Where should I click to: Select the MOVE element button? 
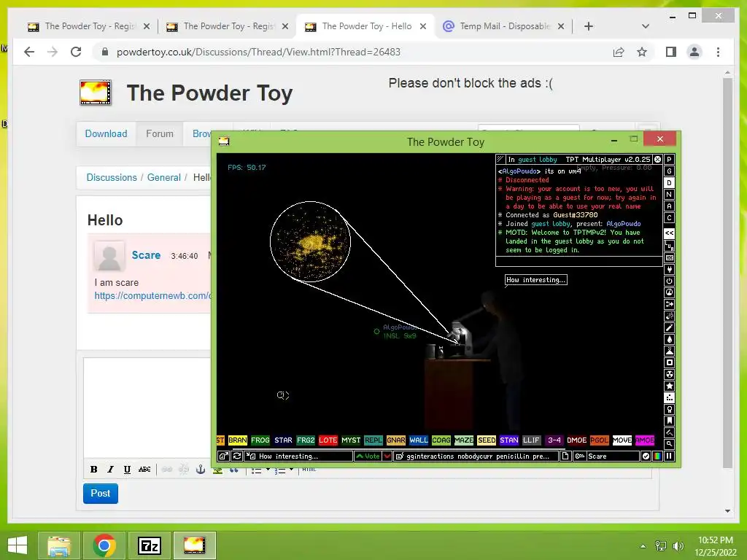point(622,440)
